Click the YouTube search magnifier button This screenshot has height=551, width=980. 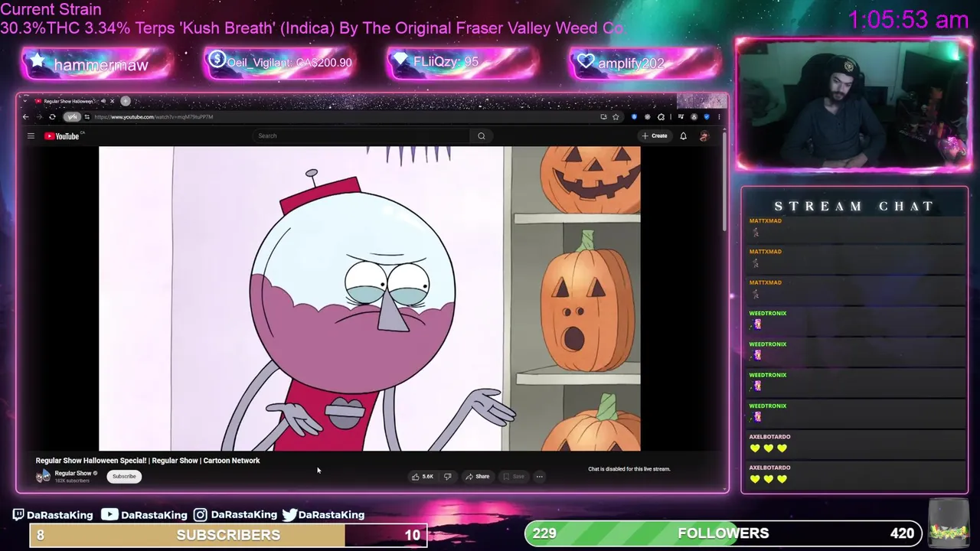[x=481, y=136]
